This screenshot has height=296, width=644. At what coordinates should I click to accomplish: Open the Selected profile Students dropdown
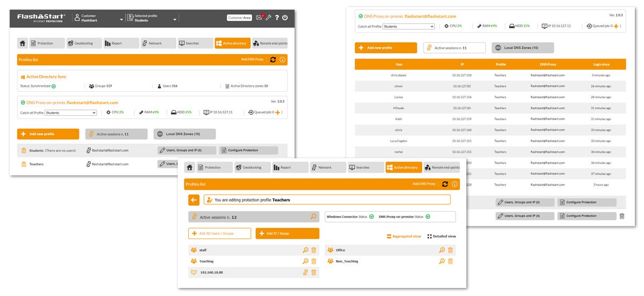[175, 20]
